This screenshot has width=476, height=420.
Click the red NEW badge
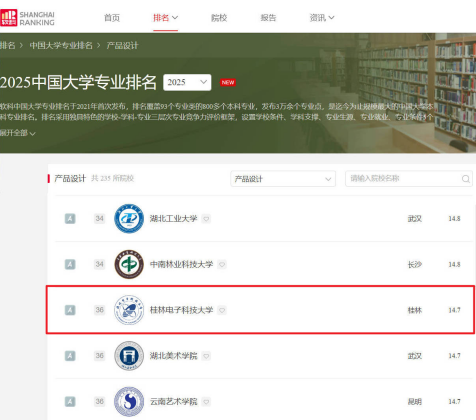coord(228,82)
